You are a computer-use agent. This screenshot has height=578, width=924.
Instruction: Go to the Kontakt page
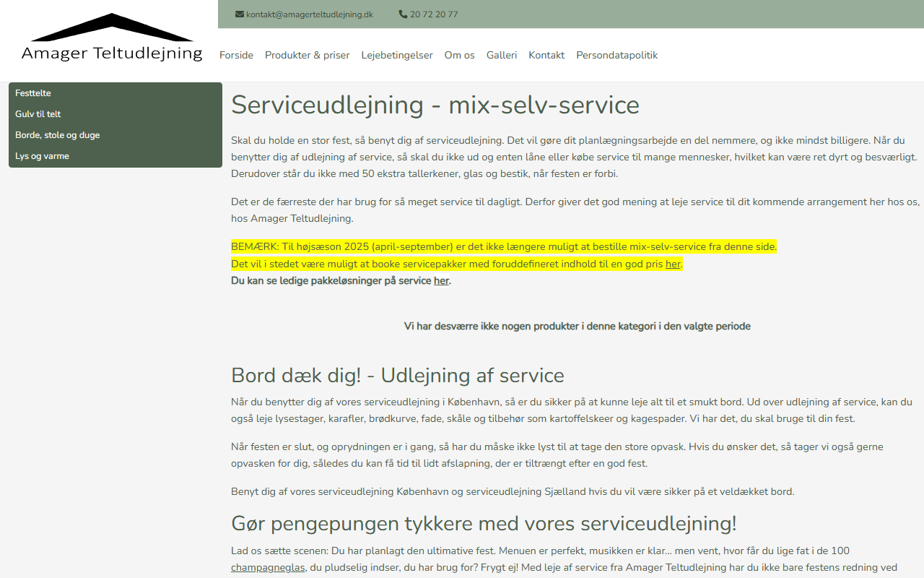click(546, 55)
